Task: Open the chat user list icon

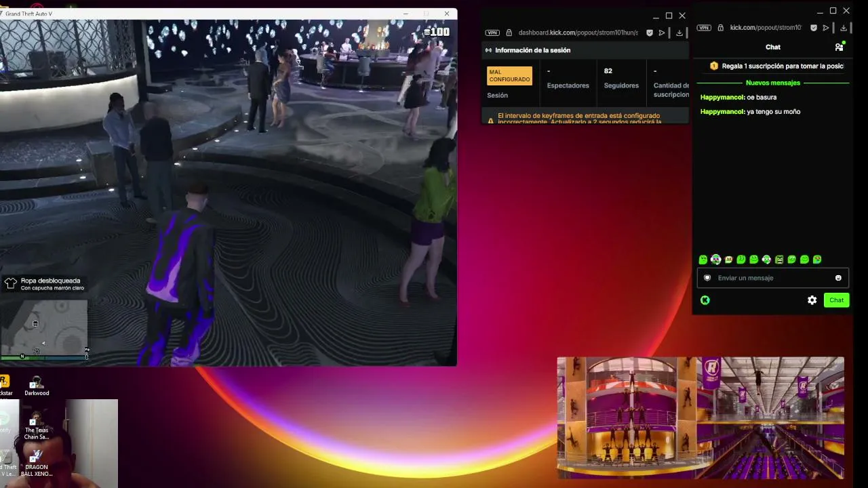Action: pos(840,47)
